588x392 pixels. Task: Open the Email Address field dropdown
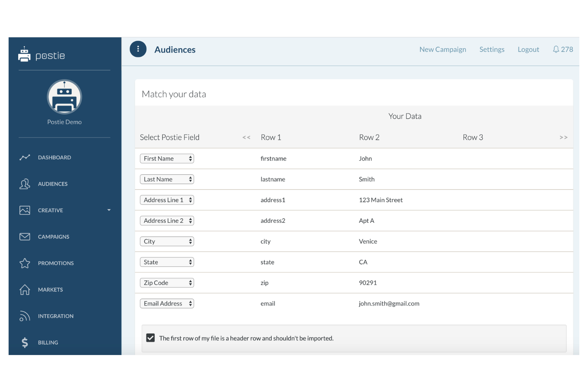167,303
